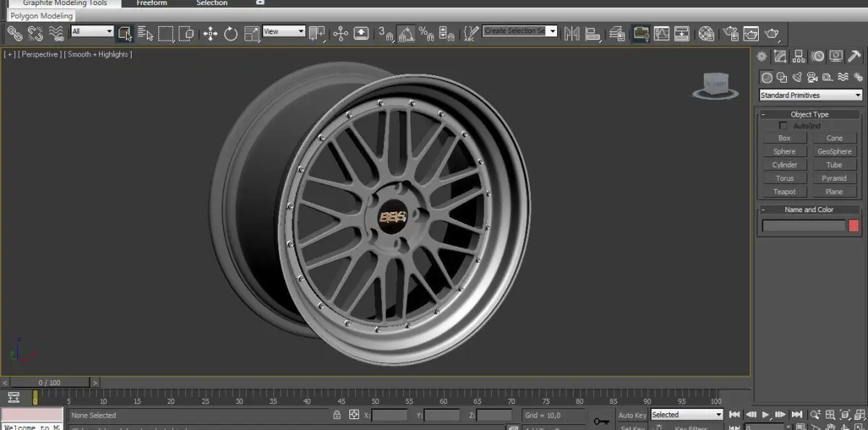The height and width of the screenshot is (430, 868).
Task: Click the Render Production teapot
Action: [772, 33]
